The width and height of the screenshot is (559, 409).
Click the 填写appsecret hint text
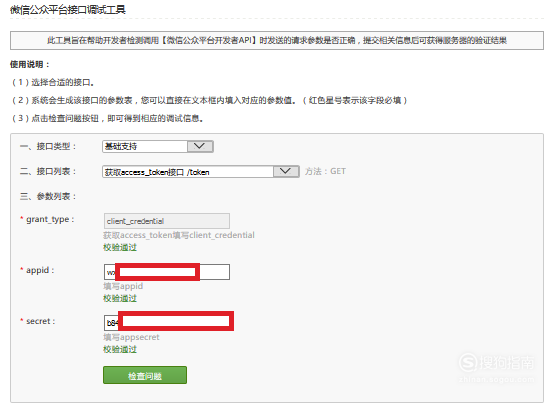[x=131, y=337]
